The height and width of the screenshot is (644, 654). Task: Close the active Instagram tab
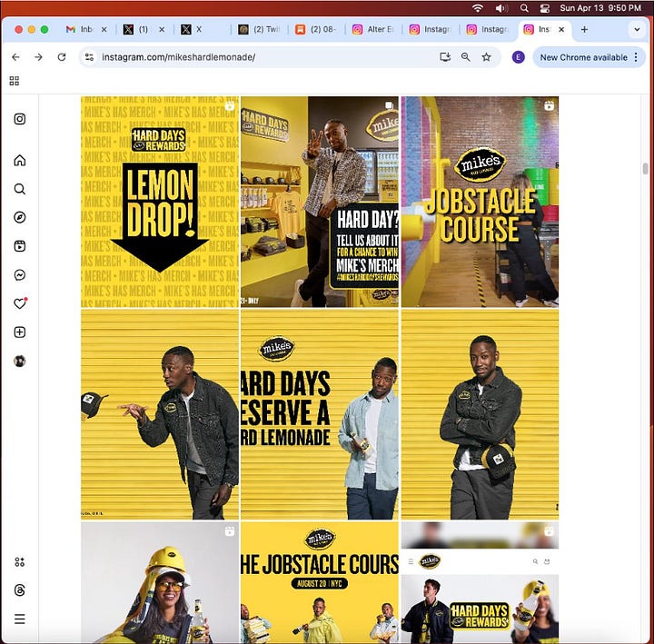point(561,30)
